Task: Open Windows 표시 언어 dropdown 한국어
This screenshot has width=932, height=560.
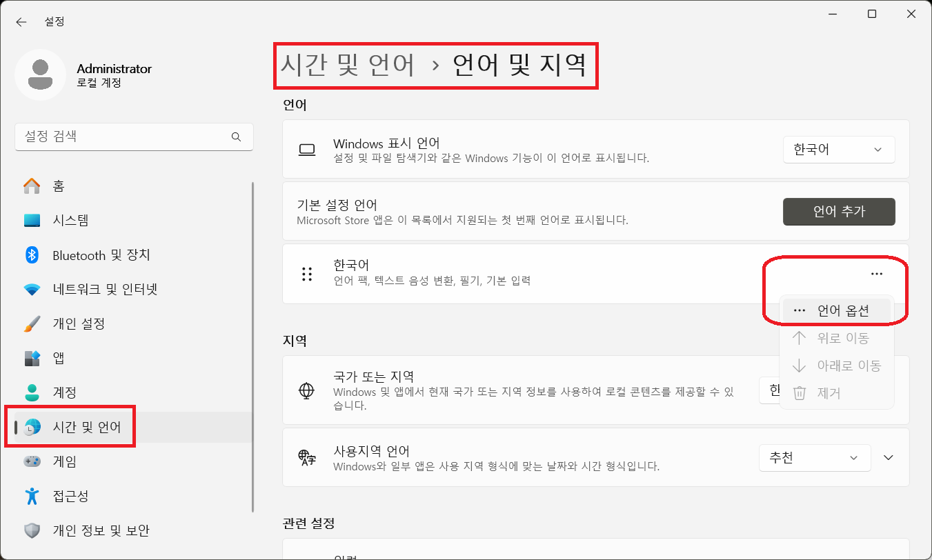Action: coord(838,150)
